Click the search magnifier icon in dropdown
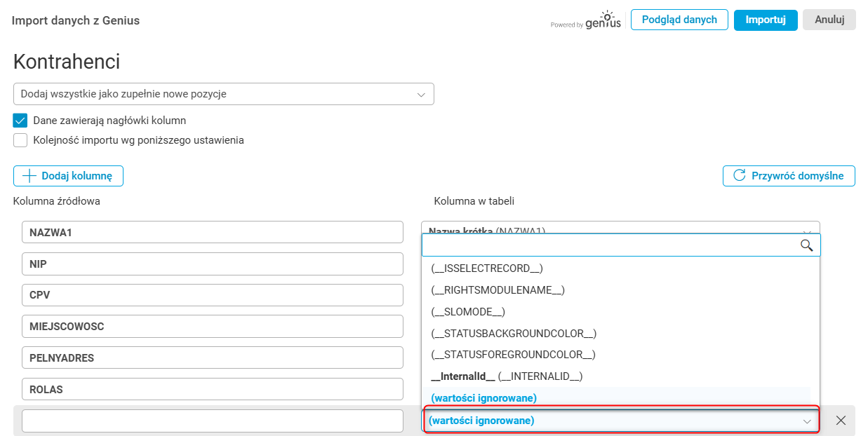868x436 pixels. (806, 245)
